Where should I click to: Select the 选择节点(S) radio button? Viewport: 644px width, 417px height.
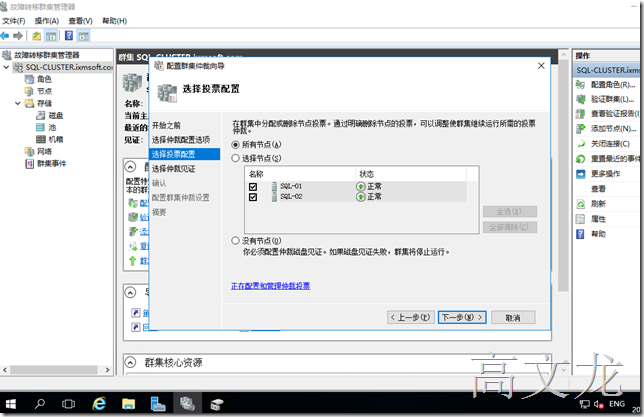click(235, 158)
